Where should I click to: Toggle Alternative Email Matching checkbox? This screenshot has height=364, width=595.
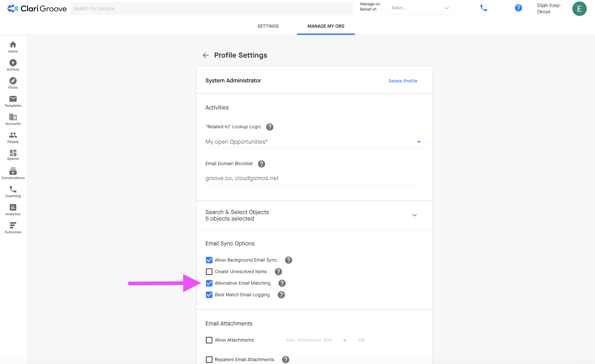coord(209,283)
